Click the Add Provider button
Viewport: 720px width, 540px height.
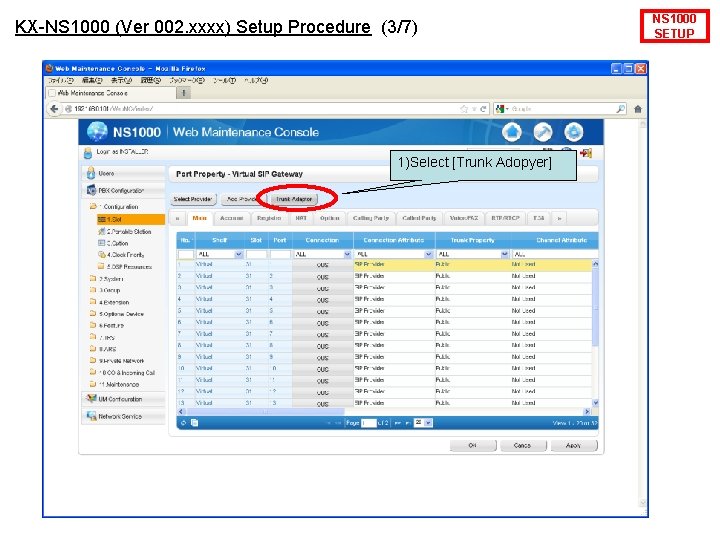point(243,199)
